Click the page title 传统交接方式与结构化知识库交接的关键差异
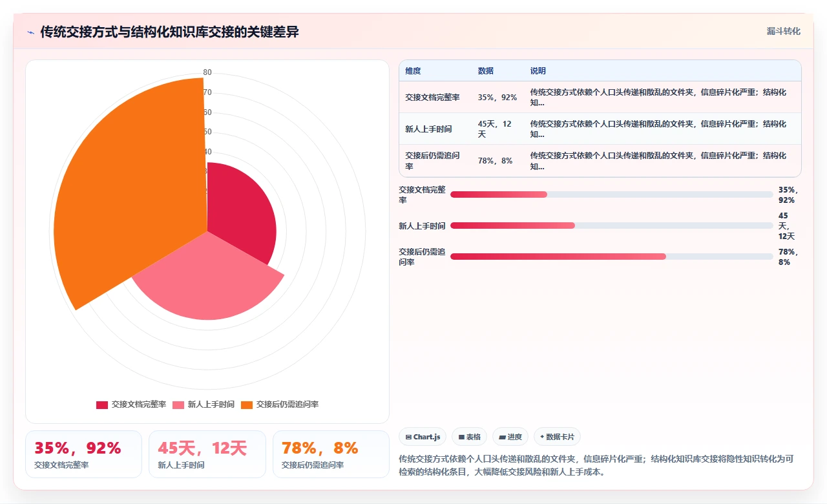The width and height of the screenshot is (827, 504). [x=170, y=32]
